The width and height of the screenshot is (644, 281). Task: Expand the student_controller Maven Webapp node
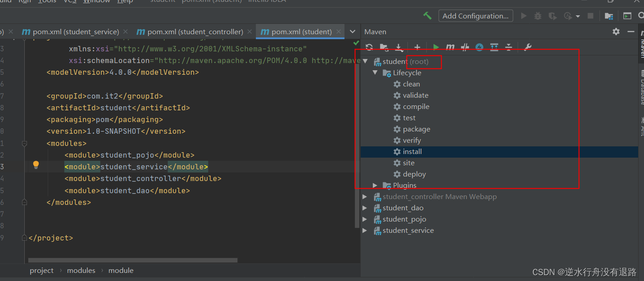click(x=365, y=196)
